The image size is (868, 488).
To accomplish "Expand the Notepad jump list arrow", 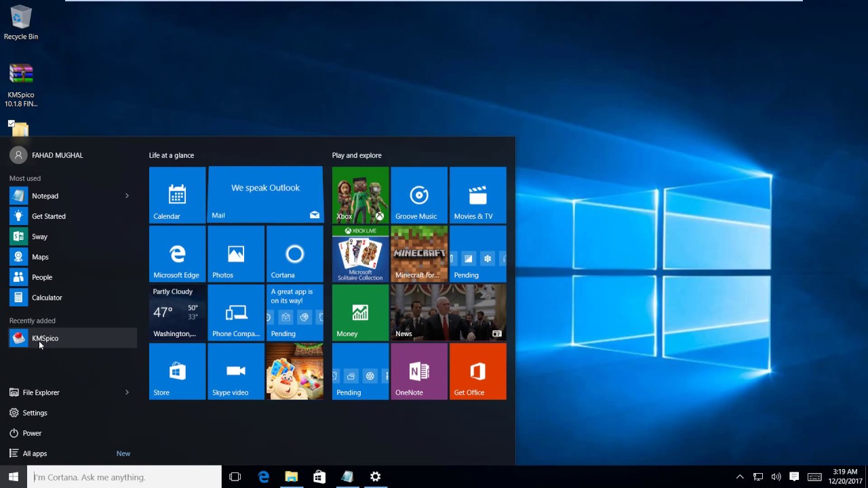I will 127,196.
